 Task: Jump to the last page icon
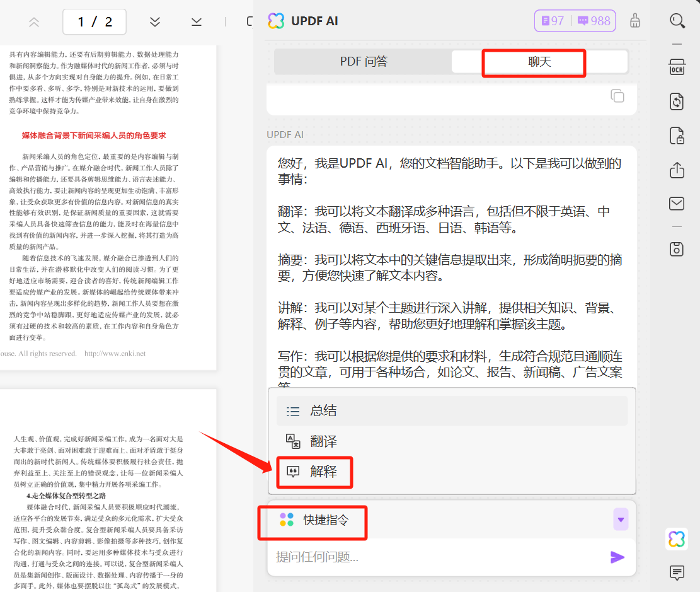pos(197,22)
